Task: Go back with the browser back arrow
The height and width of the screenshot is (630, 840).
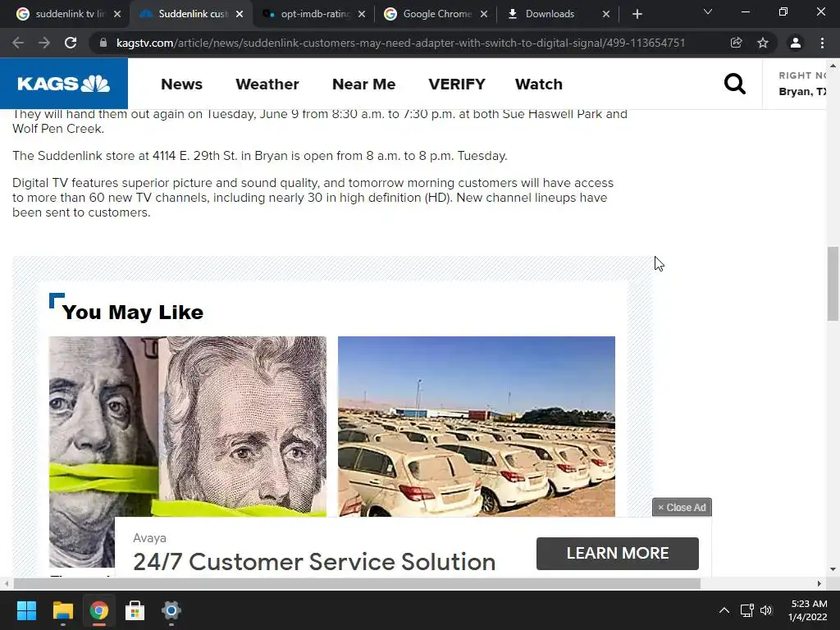Action: [18, 43]
